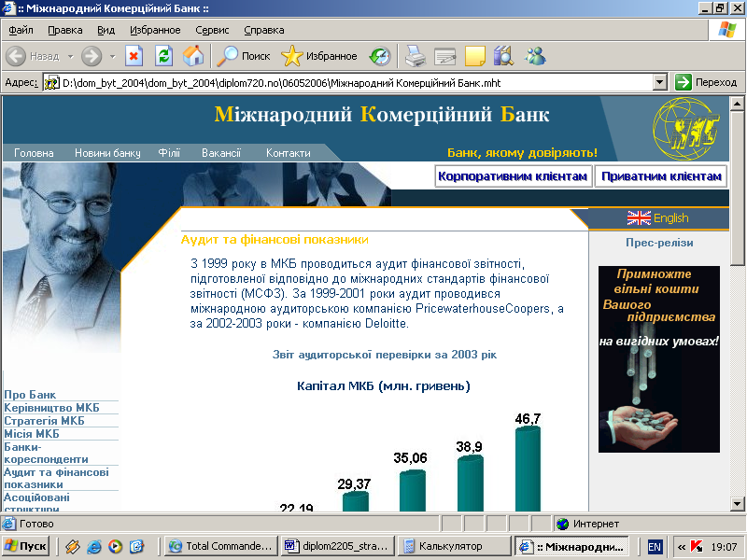747x560 pixels.
Task: Open the Forward history dropdown arrow
Action: tap(112, 57)
